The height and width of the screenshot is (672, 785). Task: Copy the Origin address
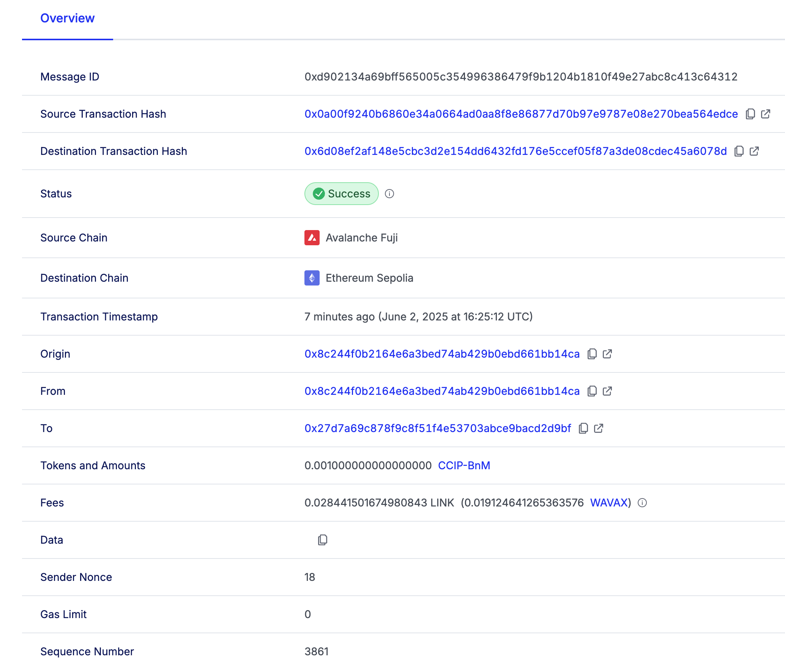coord(592,353)
